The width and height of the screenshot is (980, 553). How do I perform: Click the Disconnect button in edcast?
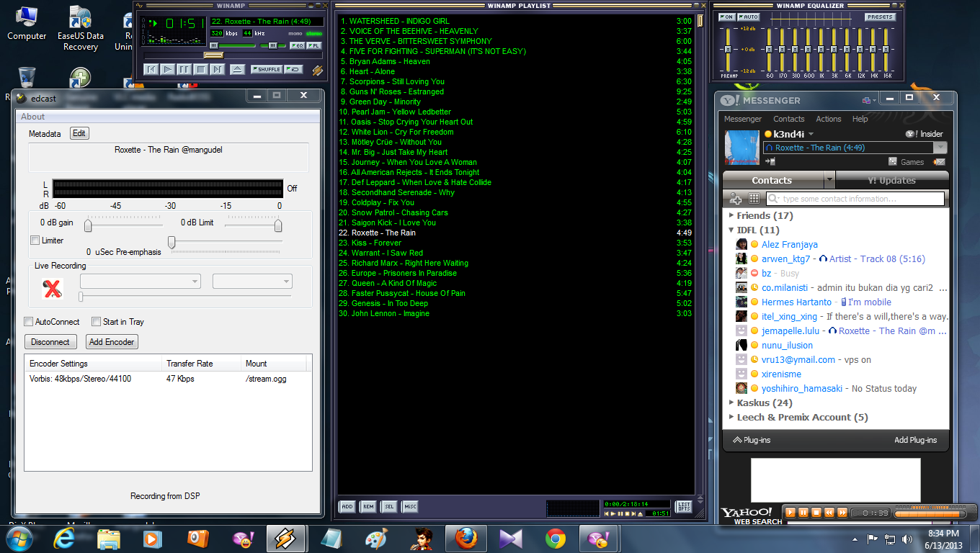(x=50, y=342)
